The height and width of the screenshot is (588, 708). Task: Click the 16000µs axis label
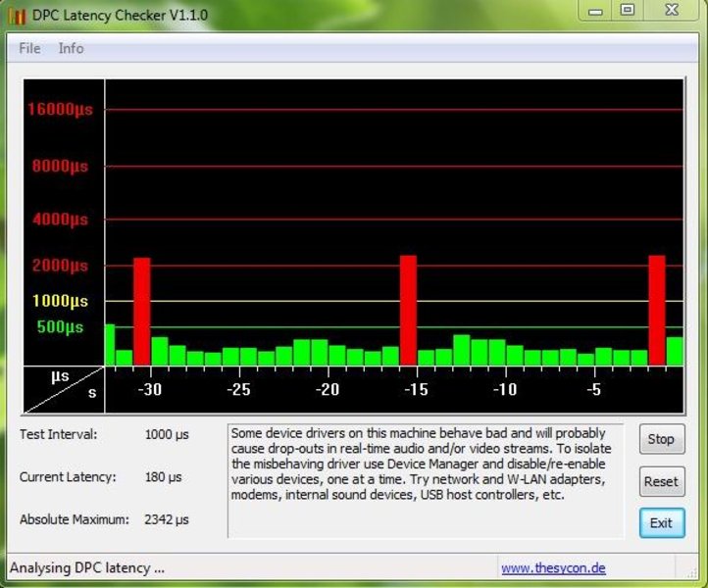tap(61, 109)
